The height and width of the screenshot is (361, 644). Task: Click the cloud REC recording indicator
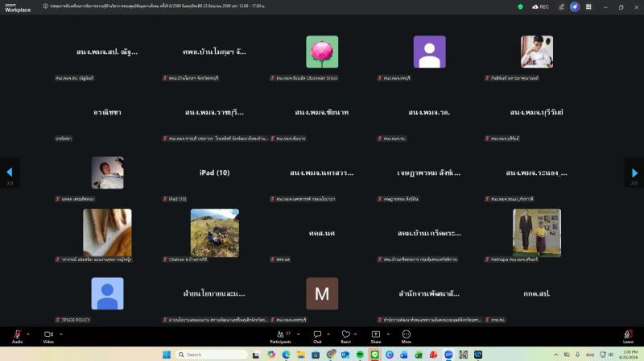pos(540,6)
